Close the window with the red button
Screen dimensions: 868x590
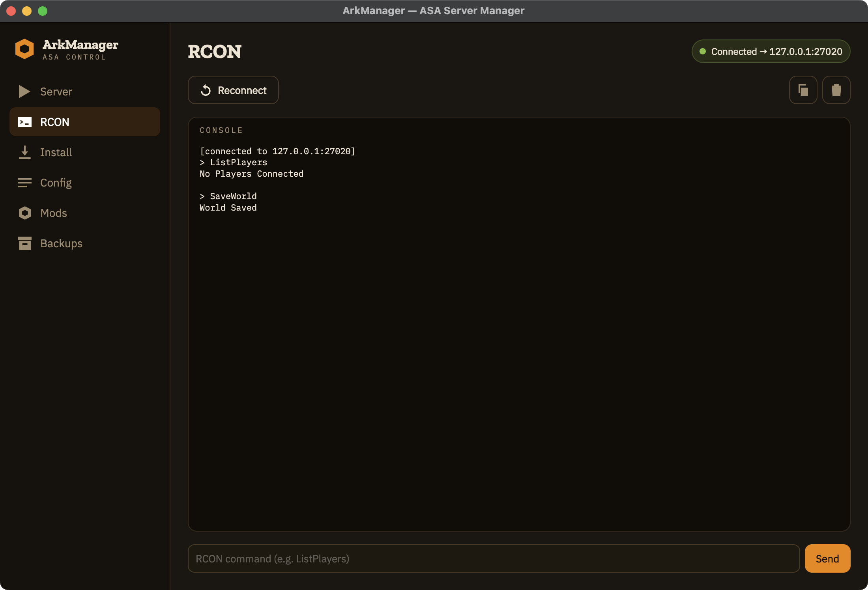tap(11, 11)
